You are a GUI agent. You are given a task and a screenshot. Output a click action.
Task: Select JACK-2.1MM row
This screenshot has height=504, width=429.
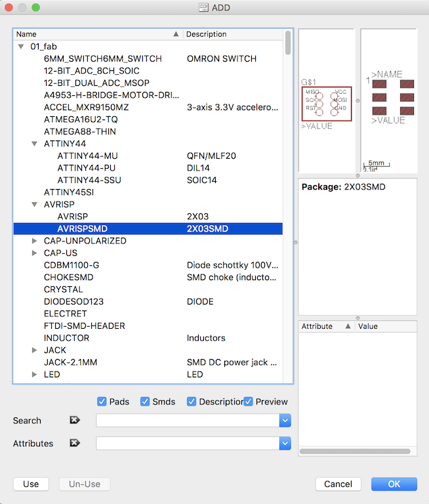(x=148, y=362)
